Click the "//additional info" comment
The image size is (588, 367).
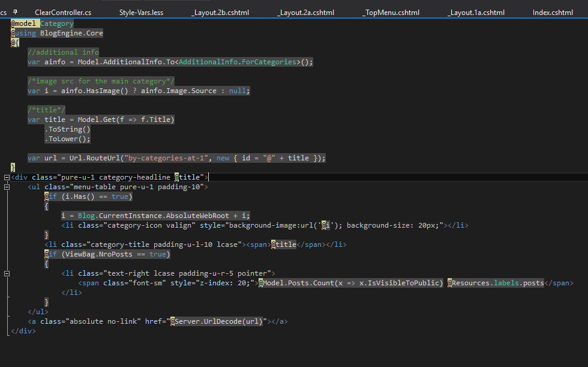tap(63, 52)
